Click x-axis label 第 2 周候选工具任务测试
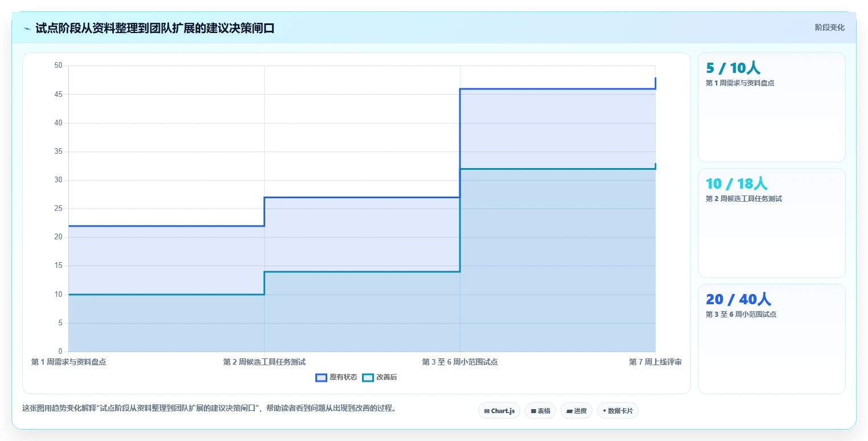Viewport: 868px width, 441px height. (x=265, y=362)
